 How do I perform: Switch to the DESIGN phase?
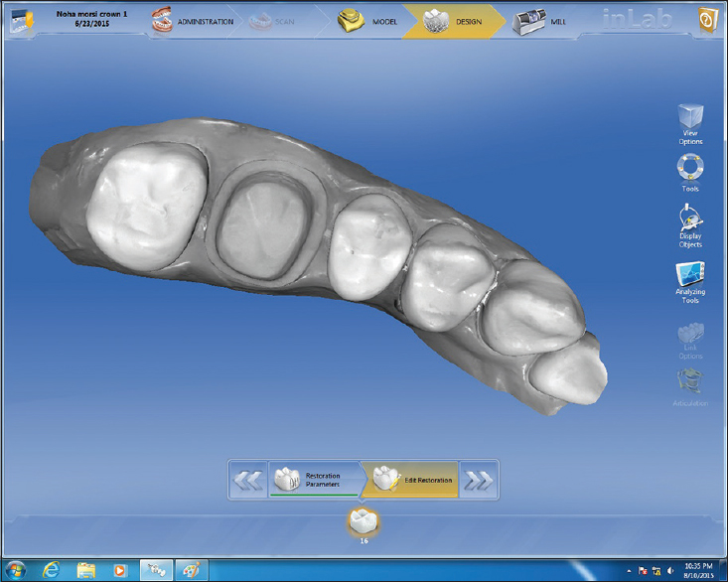(452, 21)
